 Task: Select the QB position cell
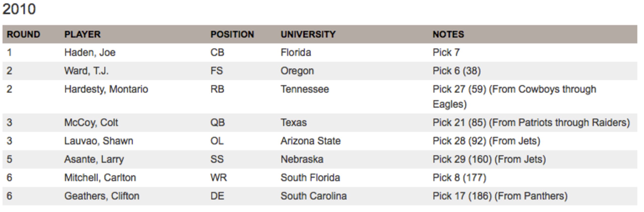(x=218, y=123)
